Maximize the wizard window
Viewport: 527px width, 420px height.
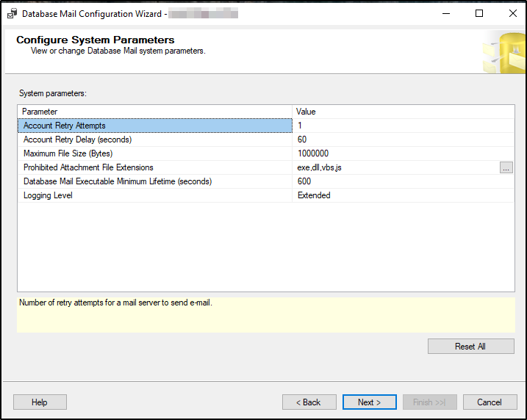pos(479,13)
